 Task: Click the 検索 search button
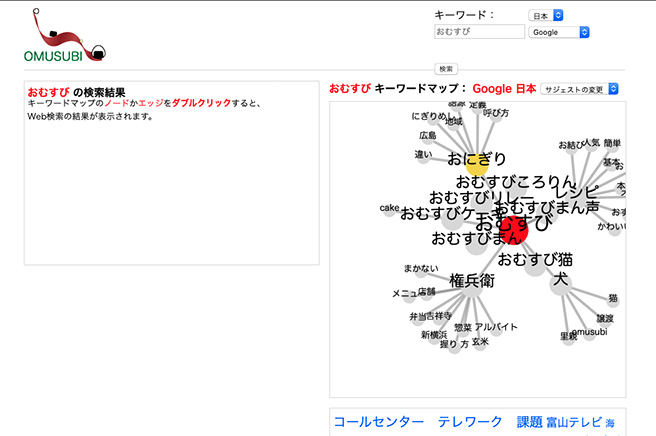(446, 69)
